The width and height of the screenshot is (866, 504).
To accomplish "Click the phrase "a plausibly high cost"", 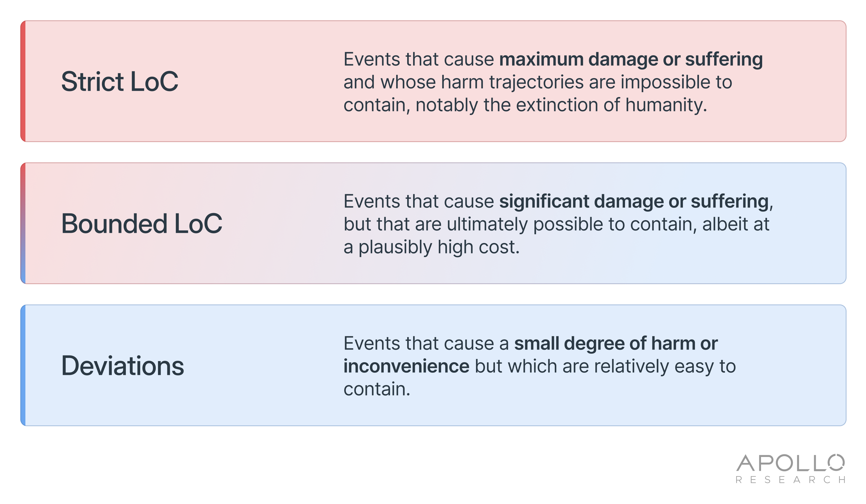I will pos(431,247).
